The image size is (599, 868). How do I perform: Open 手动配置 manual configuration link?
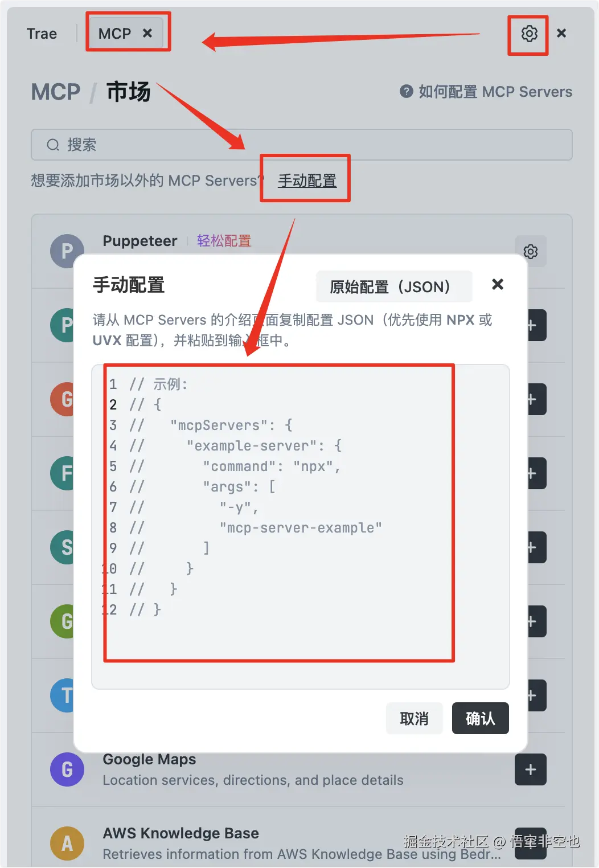point(307,181)
